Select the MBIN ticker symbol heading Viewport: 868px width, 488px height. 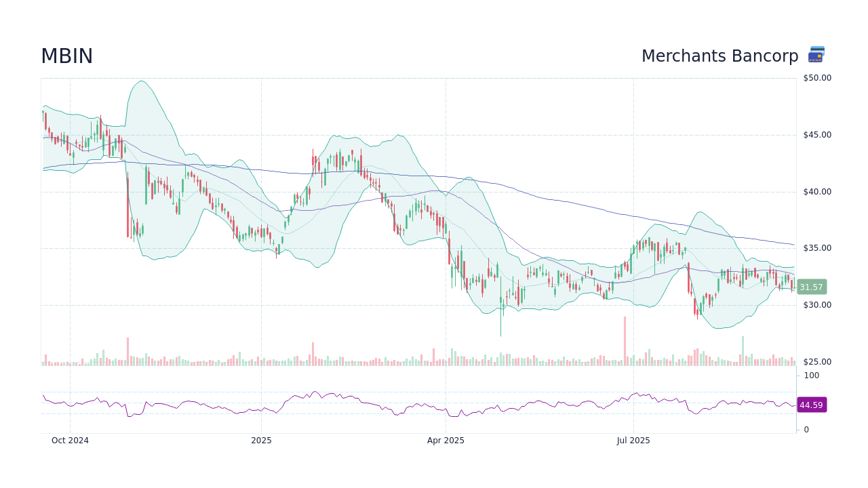(x=66, y=56)
